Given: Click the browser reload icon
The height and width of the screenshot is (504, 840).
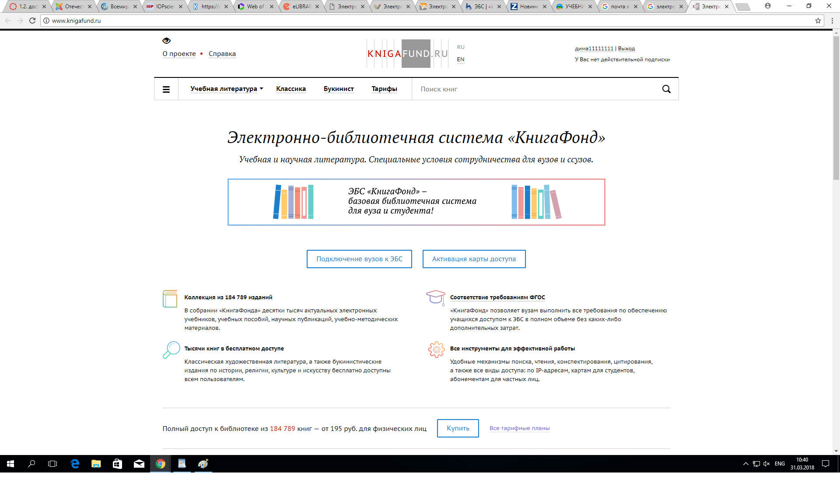Looking at the screenshot, I should 32,21.
